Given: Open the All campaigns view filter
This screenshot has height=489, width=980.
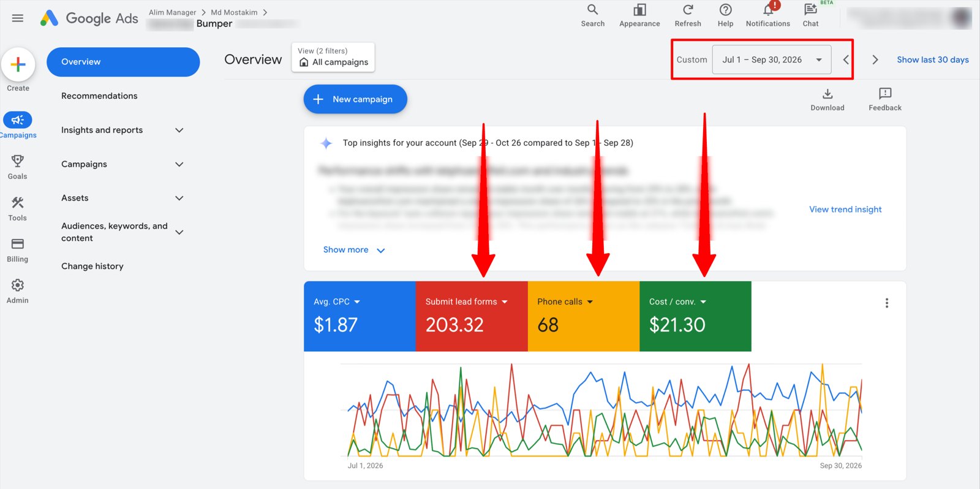Looking at the screenshot, I should tap(333, 57).
